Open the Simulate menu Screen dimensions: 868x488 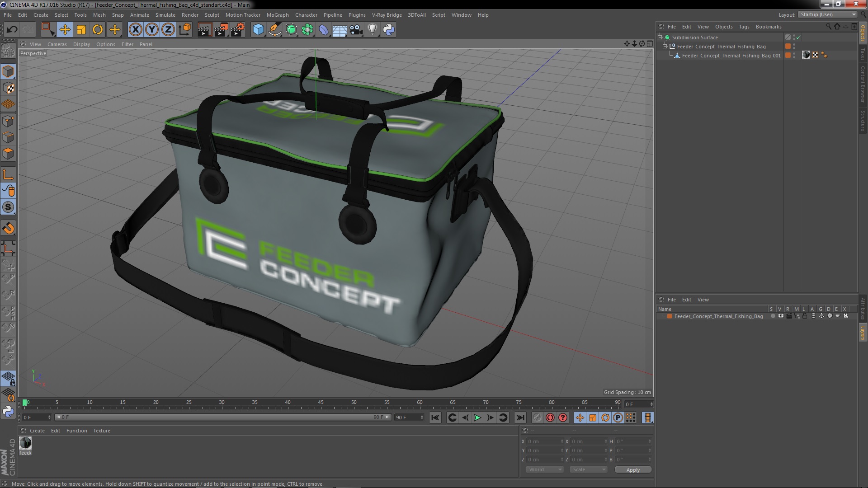[165, 15]
